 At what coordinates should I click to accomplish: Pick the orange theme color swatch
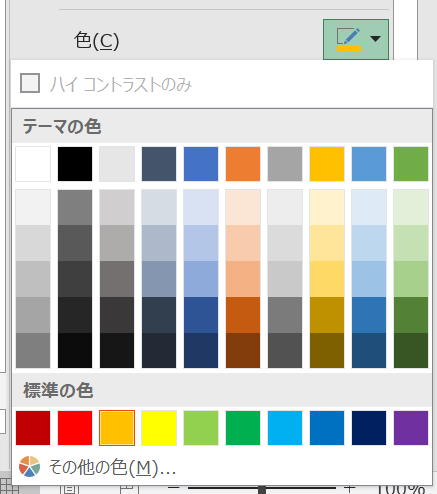(243, 164)
